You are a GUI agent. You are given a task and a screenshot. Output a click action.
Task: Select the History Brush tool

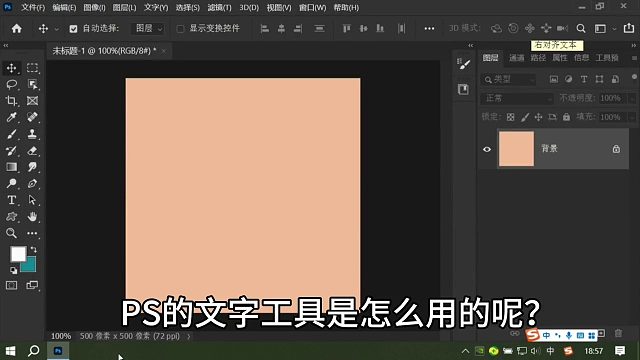[x=11, y=151]
